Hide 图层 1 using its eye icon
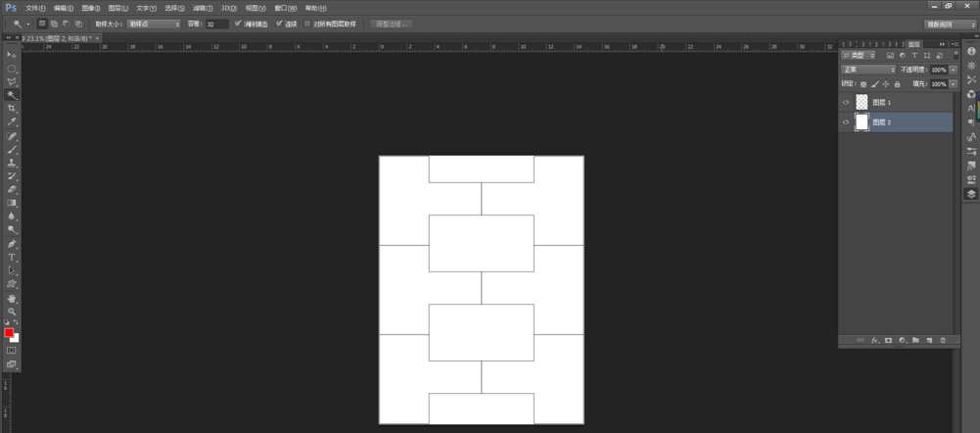The image size is (980, 433). pos(846,102)
